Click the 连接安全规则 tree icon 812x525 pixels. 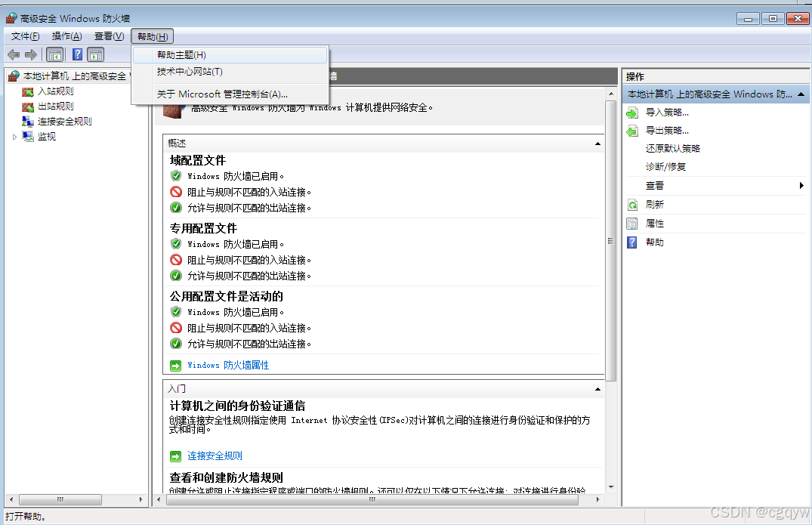click(x=28, y=122)
